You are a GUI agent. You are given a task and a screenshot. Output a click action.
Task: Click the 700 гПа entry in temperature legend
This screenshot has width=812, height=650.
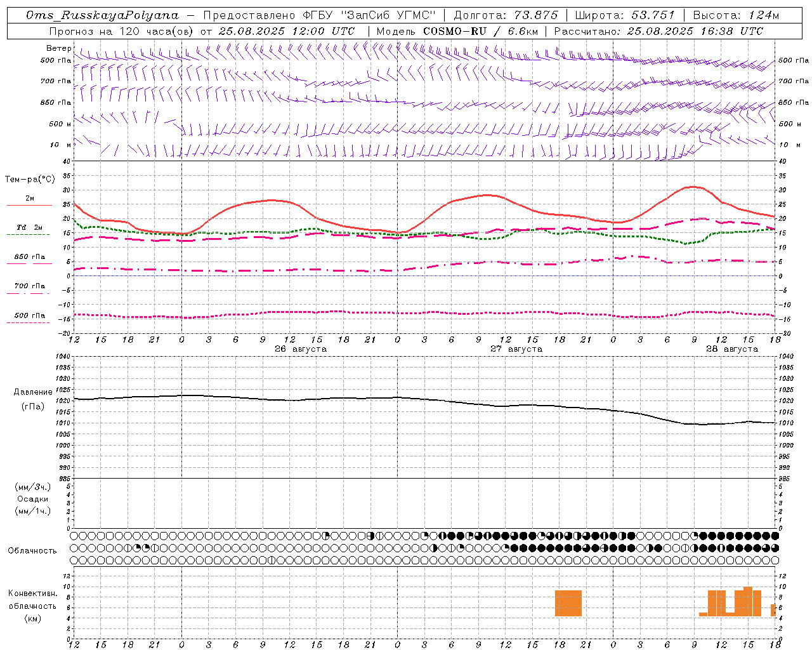click(x=30, y=286)
